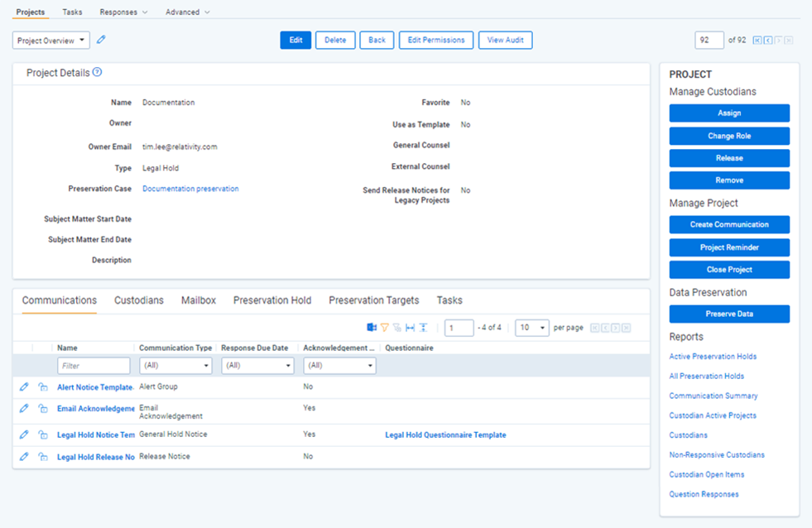Viewport: 812px width, 528px height.
Task: Open the Project Details help icon
Action: point(98,73)
